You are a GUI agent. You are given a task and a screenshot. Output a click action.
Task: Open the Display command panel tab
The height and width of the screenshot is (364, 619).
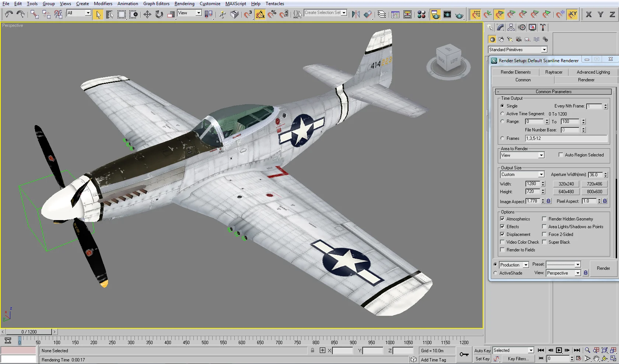532,28
